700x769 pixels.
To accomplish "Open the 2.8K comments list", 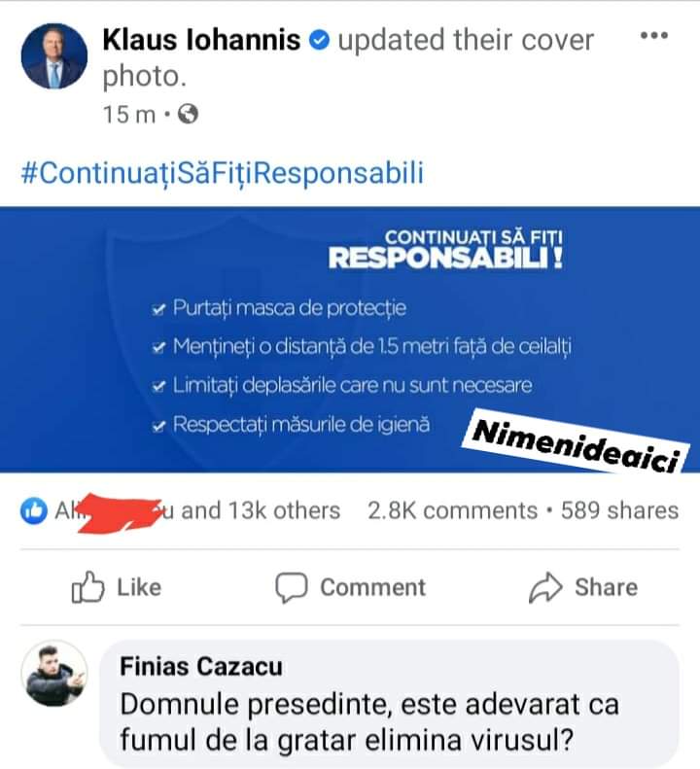I will point(453,510).
